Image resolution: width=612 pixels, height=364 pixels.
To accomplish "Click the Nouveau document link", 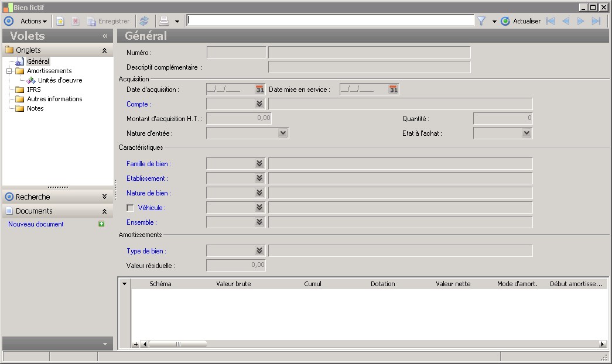I will tap(36, 224).
